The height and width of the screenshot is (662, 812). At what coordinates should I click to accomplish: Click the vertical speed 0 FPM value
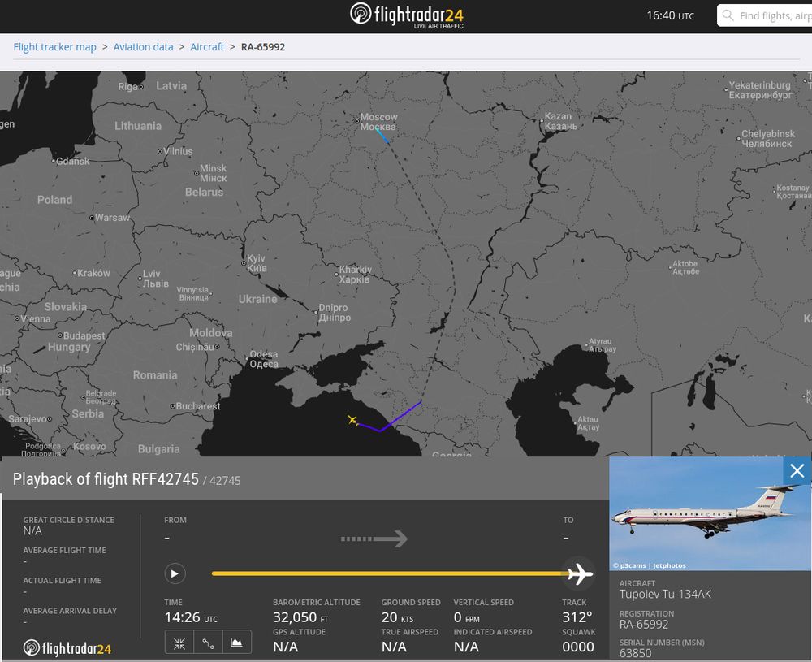[467, 617]
